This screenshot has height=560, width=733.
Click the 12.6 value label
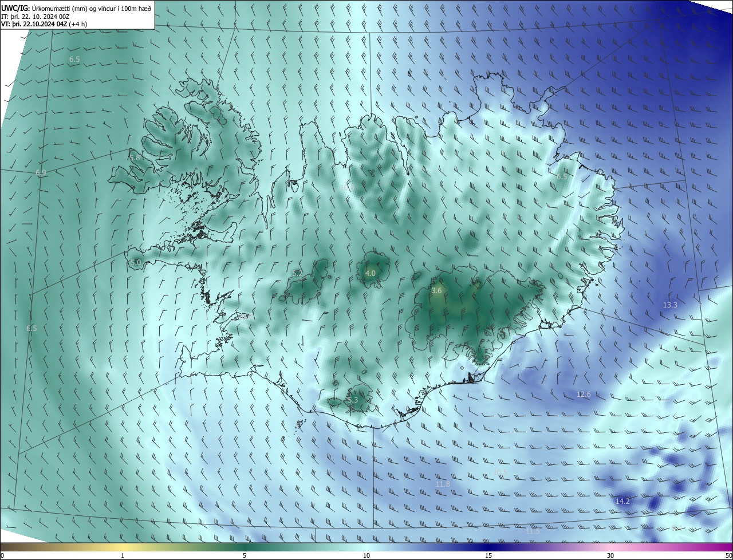click(x=584, y=395)
